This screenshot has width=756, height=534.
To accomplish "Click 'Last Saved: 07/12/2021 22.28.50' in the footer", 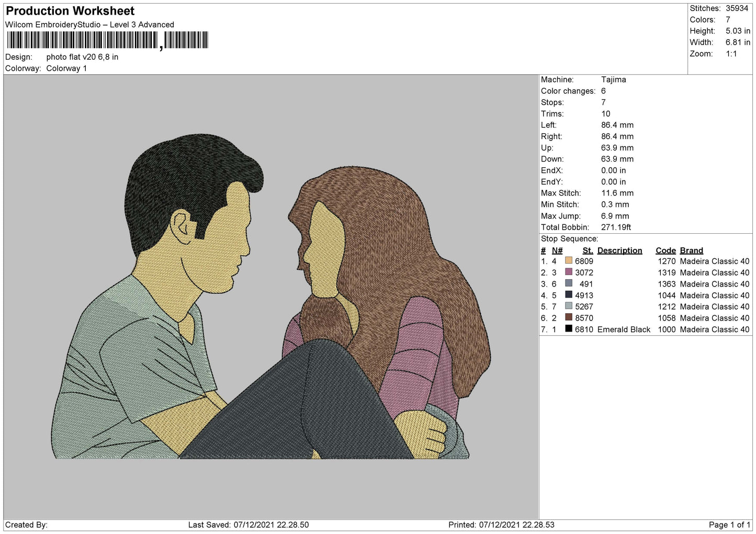I will pos(249,525).
